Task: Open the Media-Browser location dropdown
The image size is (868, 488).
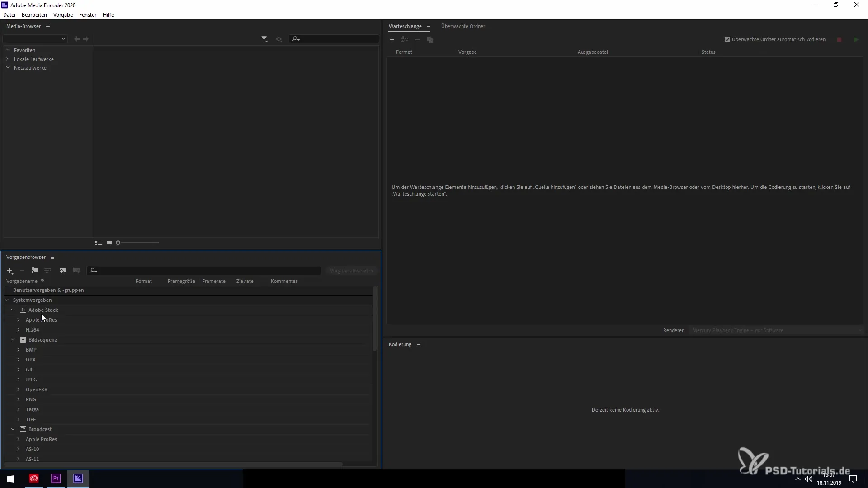Action: (35, 39)
